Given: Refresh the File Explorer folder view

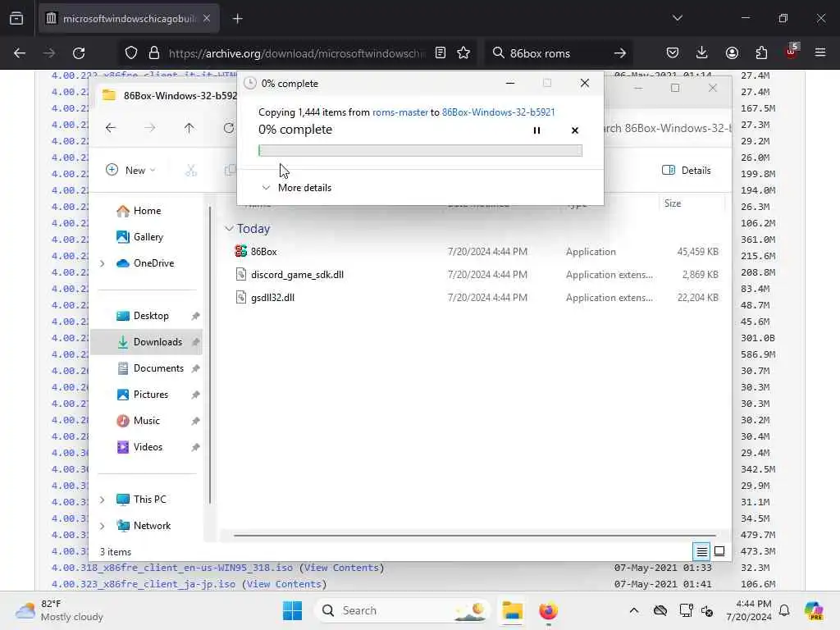Looking at the screenshot, I should tap(229, 128).
